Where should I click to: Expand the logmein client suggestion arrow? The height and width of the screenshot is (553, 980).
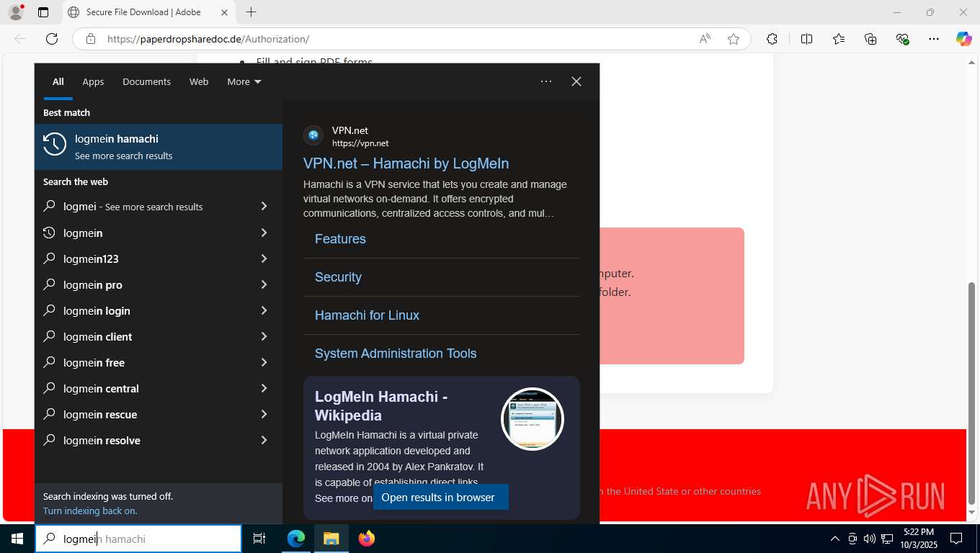264,336
